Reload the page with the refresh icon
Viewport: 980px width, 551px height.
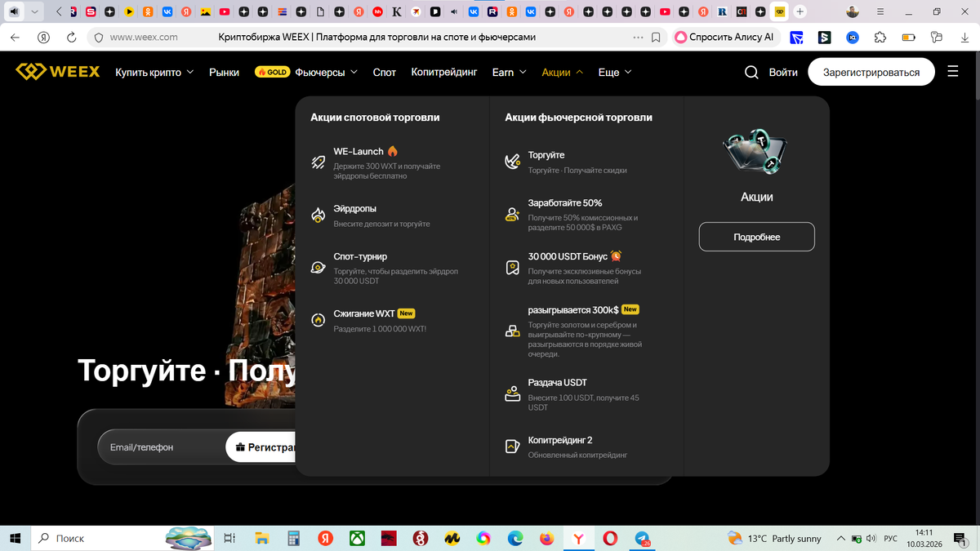pos(71,38)
